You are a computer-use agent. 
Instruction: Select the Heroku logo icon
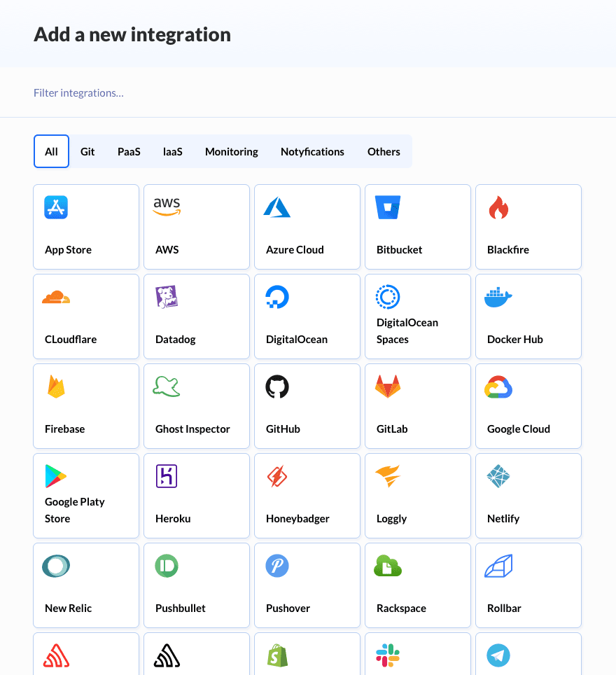167,476
